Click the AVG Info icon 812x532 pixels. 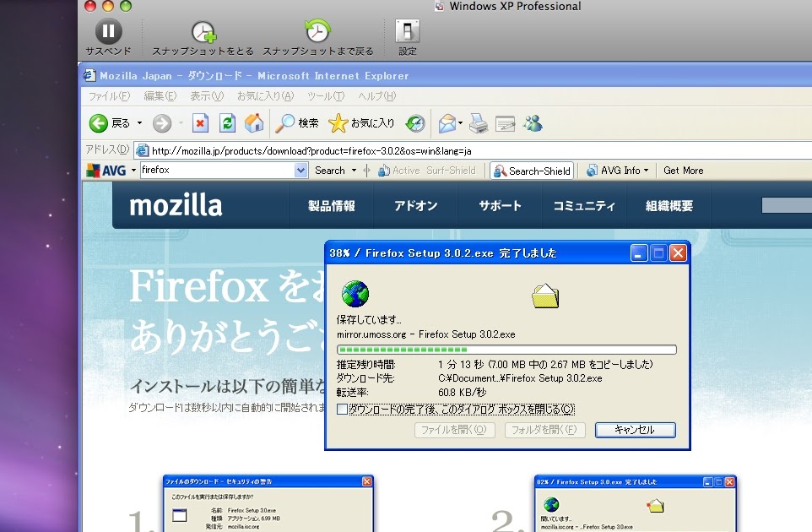592,171
